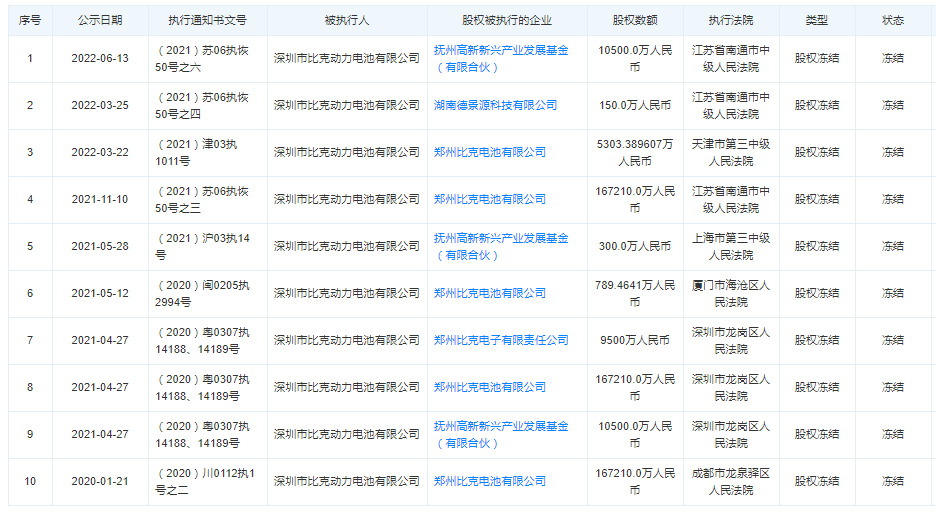Viewport: 936px width, 515px height.
Task: Select court 天津市第三中级人民法院
Action: tap(731, 152)
